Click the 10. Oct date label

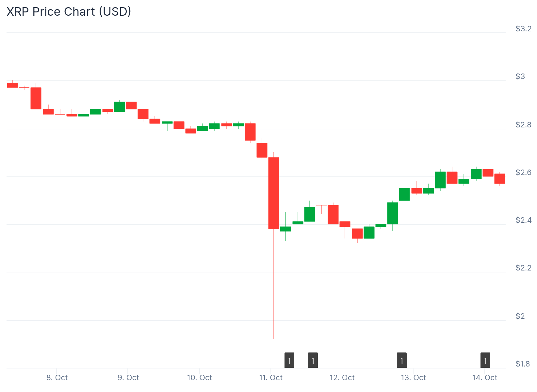[199, 378]
